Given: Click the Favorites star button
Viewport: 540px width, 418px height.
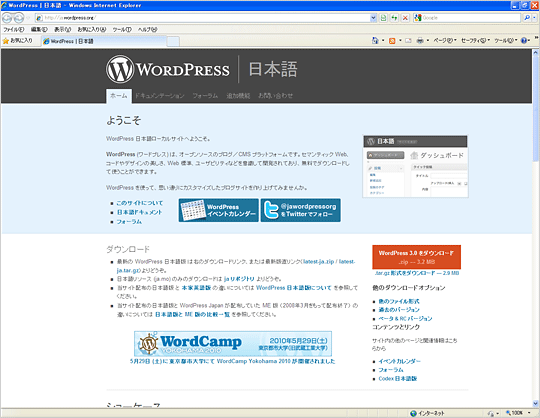Looking at the screenshot, I should pos(18,41).
